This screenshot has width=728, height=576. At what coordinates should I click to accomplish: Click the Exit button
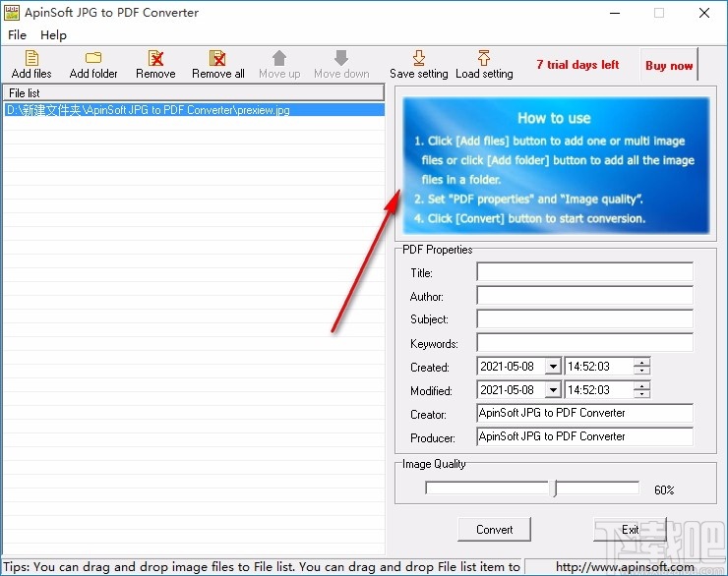pyautogui.click(x=630, y=529)
